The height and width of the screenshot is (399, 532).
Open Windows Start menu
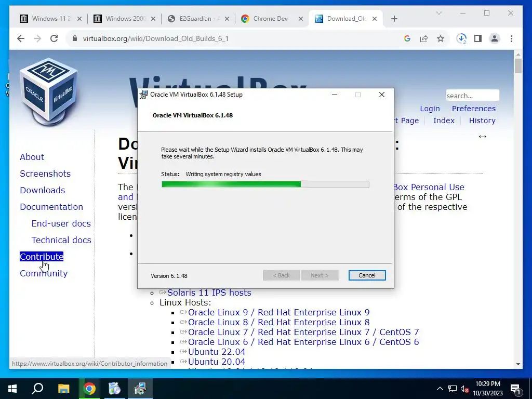pyautogui.click(x=12, y=389)
